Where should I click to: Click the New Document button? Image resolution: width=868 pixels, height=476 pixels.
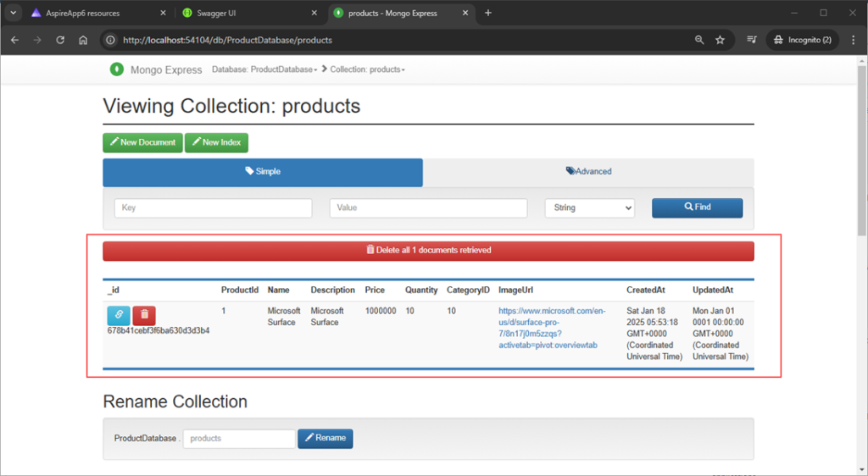click(x=142, y=142)
